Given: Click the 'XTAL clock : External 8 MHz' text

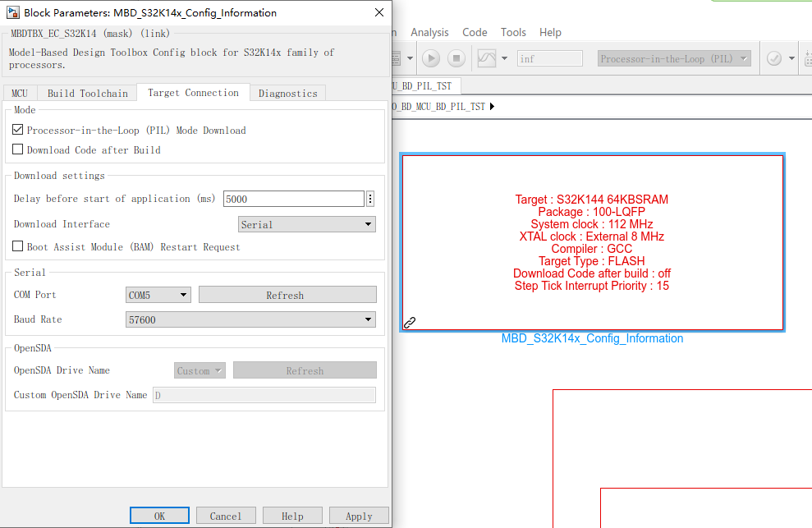Looking at the screenshot, I should (x=592, y=236).
